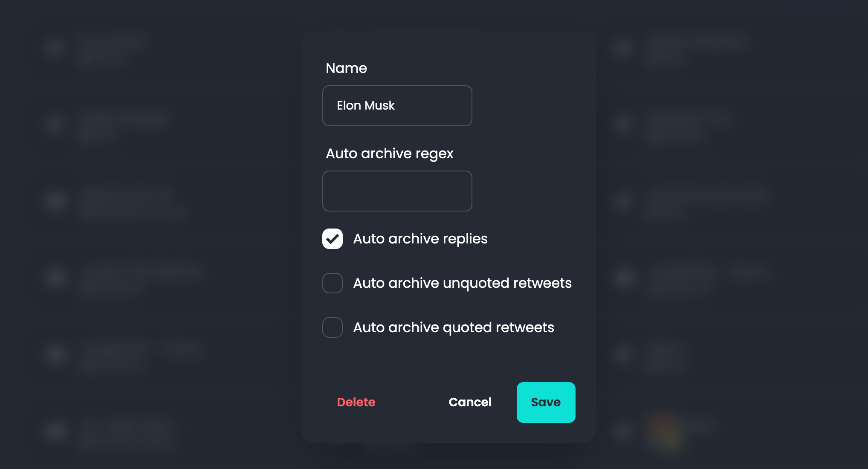Click the "Auto archive unquoted retweets" label text
This screenshot has width=868, height=469.
(462, 283)
